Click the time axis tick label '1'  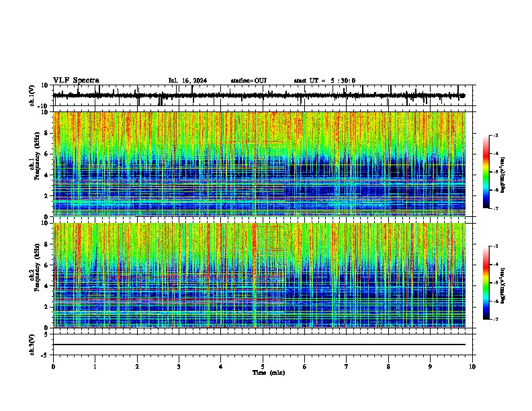[95, 367]
